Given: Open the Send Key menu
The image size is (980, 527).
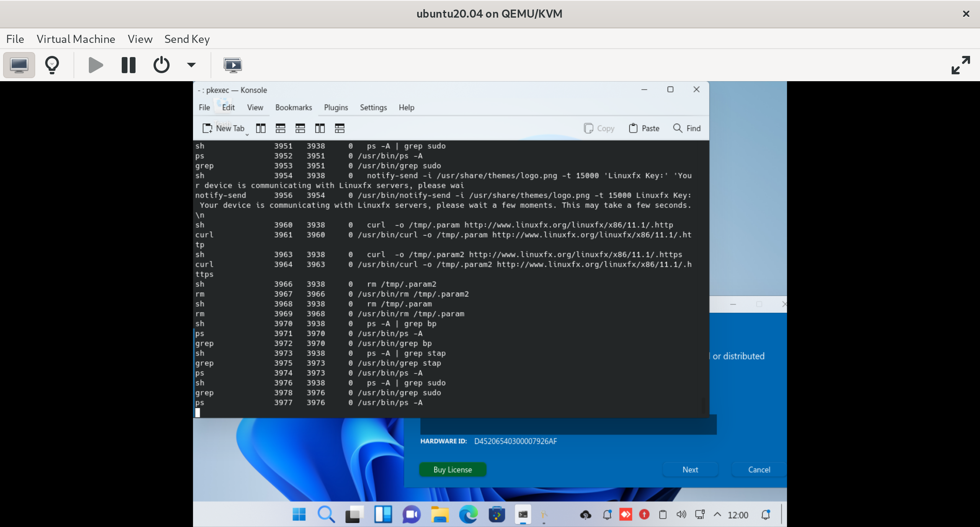Looking at the screenshot, I should pyautogui.click(x=187, y=39).
